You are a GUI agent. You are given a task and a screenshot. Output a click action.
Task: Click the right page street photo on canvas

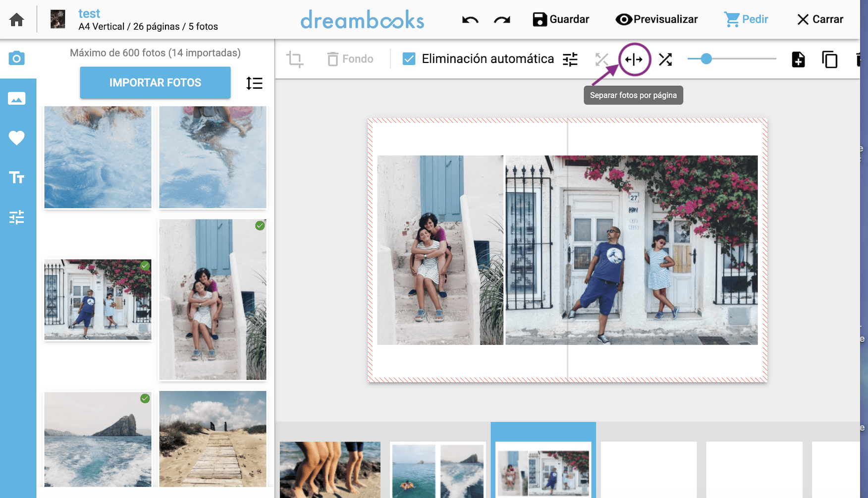click(631, 250)
